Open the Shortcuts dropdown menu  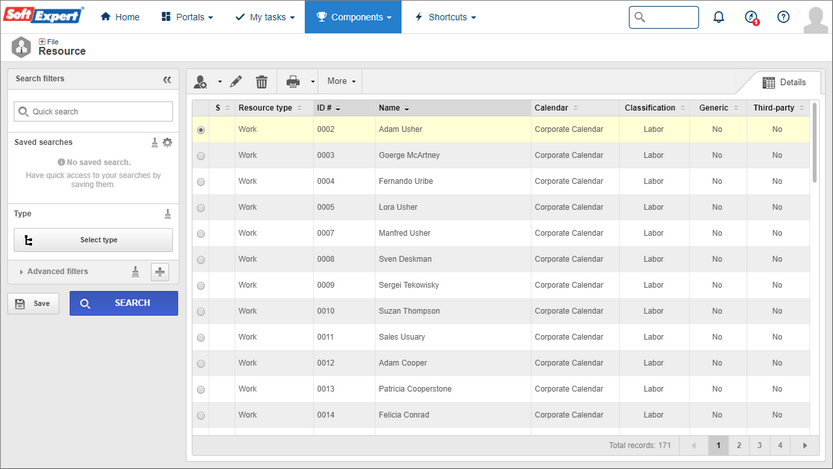(x=445, y=17)
